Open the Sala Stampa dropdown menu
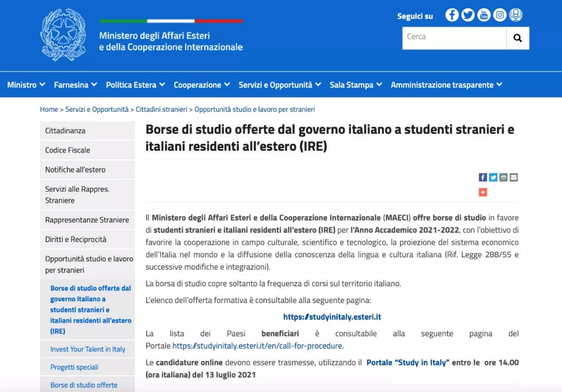The width and height of the screenshot is (562, 392). pyautogui.click(x=355, y=85)
